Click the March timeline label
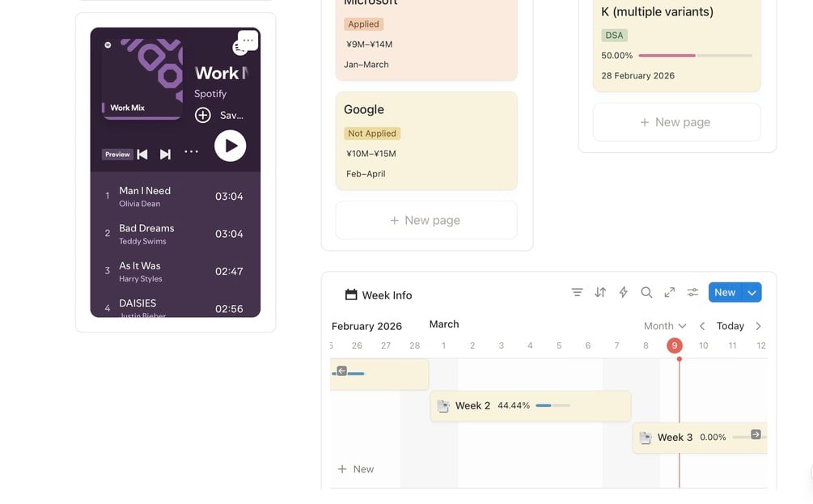The image size is (813, 504). (444, 324)
